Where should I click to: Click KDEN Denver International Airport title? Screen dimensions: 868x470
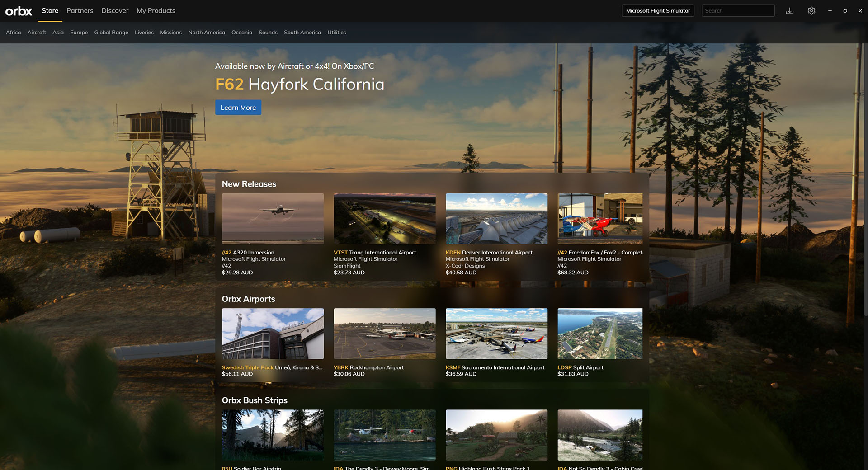click(489, 253)
